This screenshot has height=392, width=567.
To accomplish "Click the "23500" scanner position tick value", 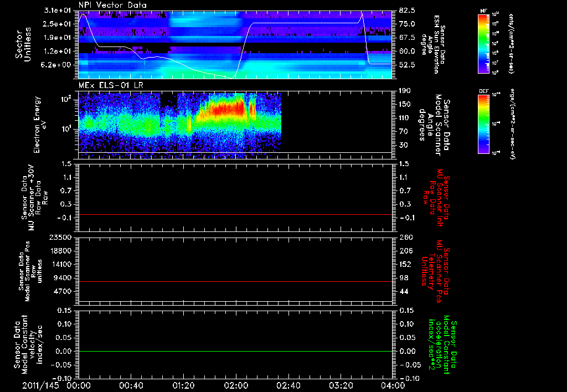I will pos(61,237).
